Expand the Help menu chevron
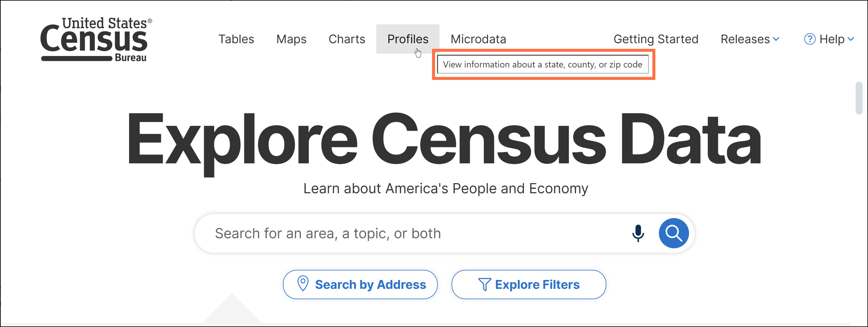 tap(851, 39)
